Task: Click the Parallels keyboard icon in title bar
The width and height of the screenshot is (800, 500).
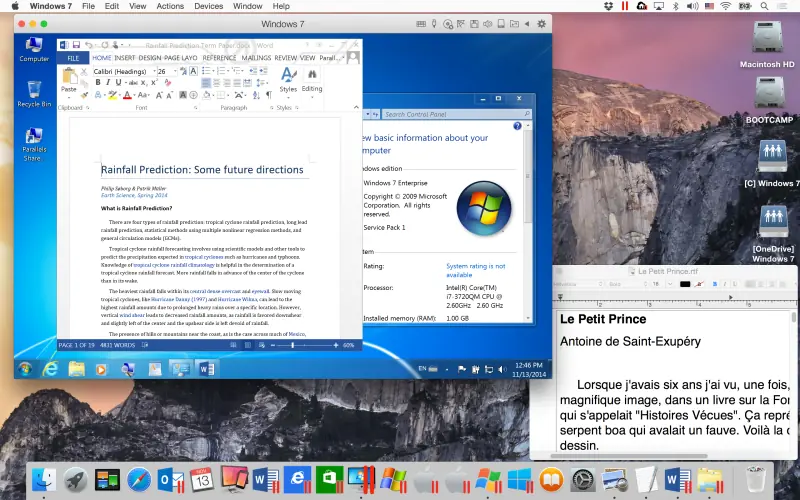Action: [421, 24]
